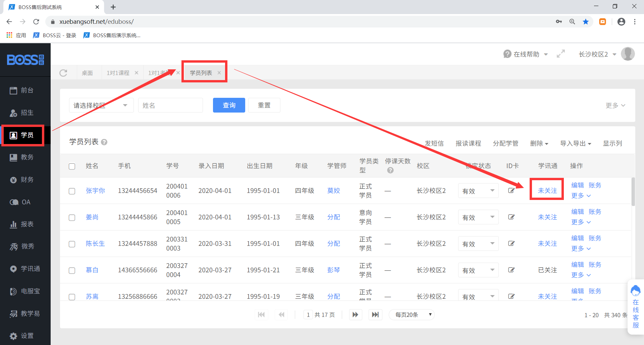
Task: Click the 查询 button
Action: 229,106
